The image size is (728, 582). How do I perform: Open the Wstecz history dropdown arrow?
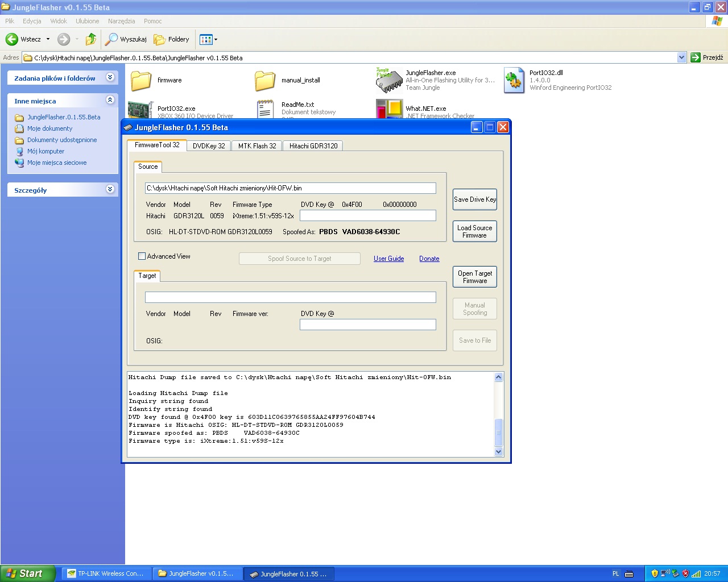(48, 39)
